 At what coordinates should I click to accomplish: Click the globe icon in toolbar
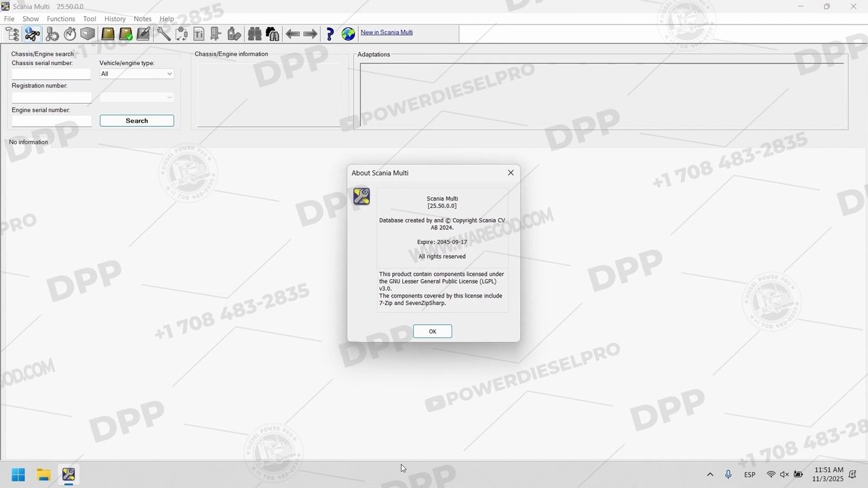pos(349,33)
